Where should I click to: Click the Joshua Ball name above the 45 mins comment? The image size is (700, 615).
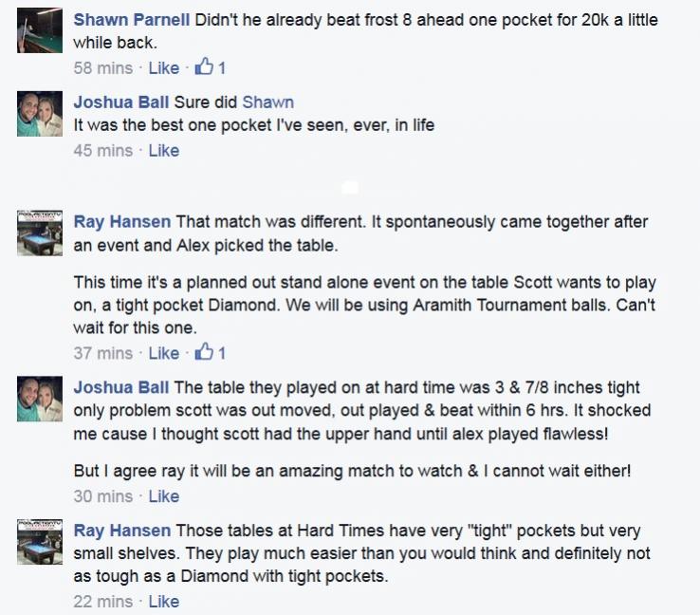click(x=120, y=102)
